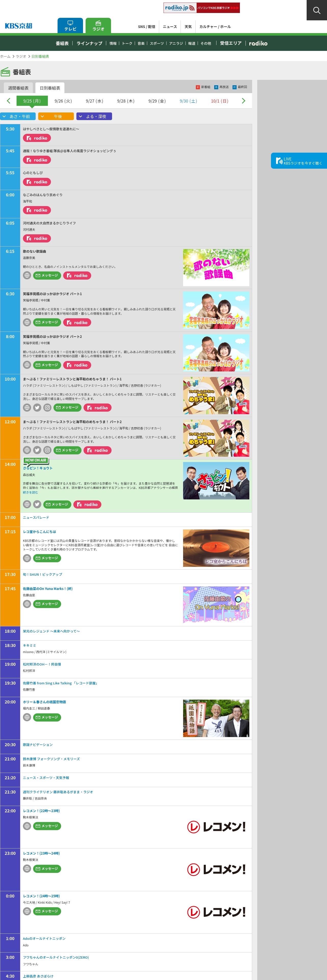The width and height of the screenshot is (327, 980).
Task: Open globe icon for レコメン！(22時～23時)
Action: (x=27, y=826)
